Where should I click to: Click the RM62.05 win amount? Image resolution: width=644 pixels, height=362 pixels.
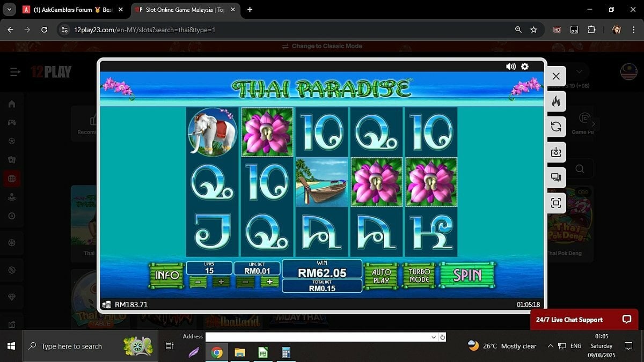pos(322,273)
